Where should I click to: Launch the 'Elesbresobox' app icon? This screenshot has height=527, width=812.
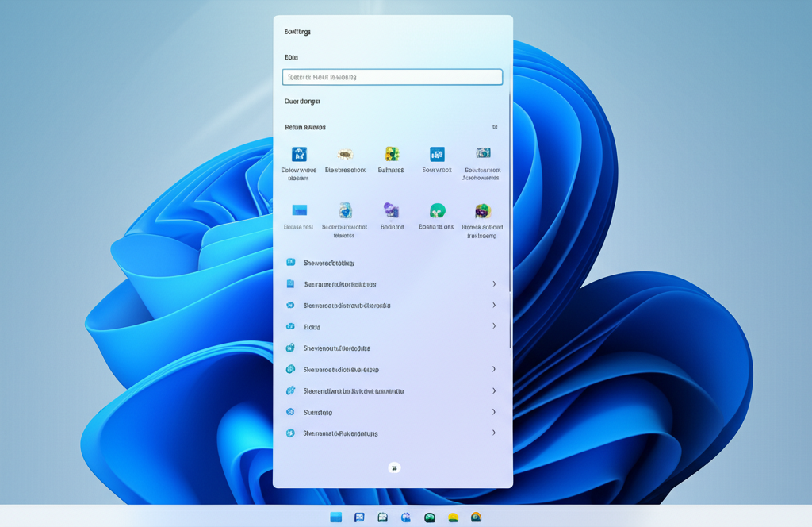[x=345, y=155]
